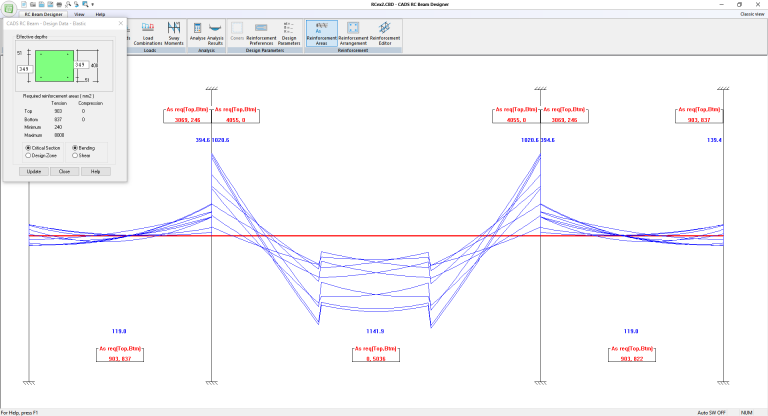Click the Print Preview magnifier icon
768x416 pixels.
tap(68, 4)
